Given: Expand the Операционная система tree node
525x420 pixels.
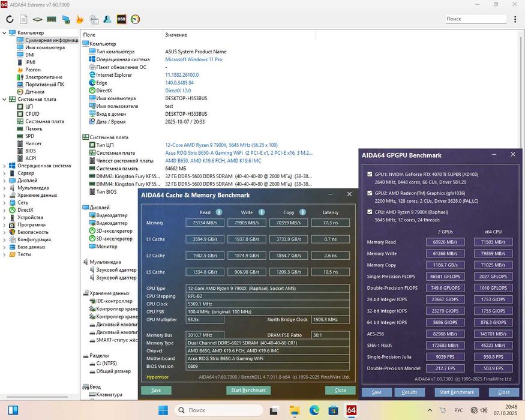Looking at the screenshot, I should click(x=5, y=166).
